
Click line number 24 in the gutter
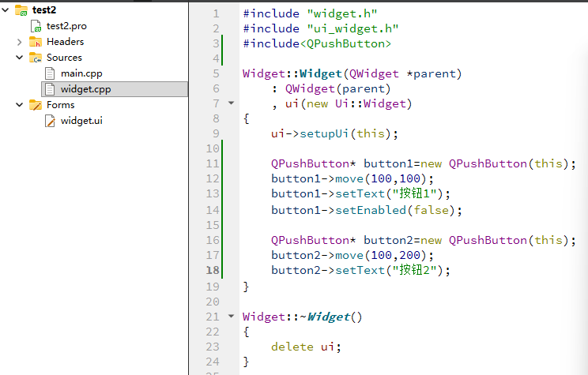(x=213, y=362)
